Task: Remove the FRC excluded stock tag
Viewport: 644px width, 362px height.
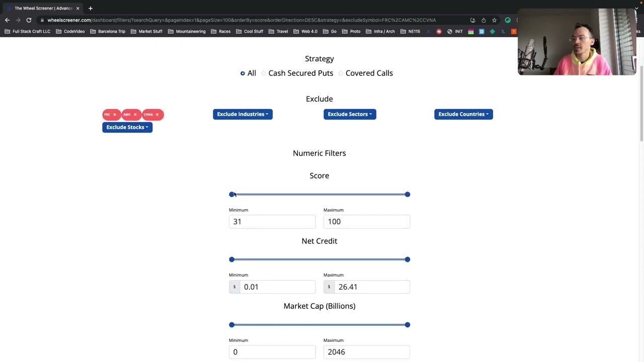Action: (x=114, y=115)
